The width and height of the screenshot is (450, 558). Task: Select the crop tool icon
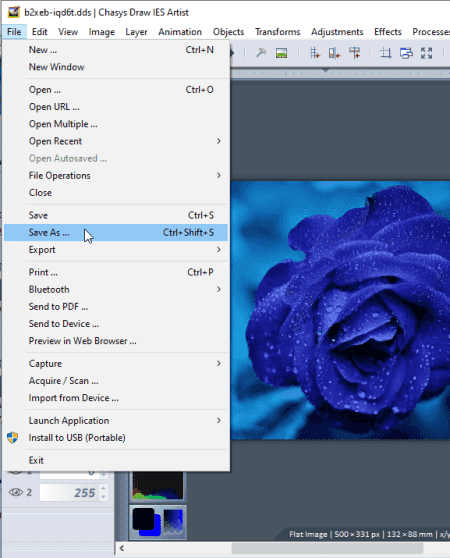386,53
